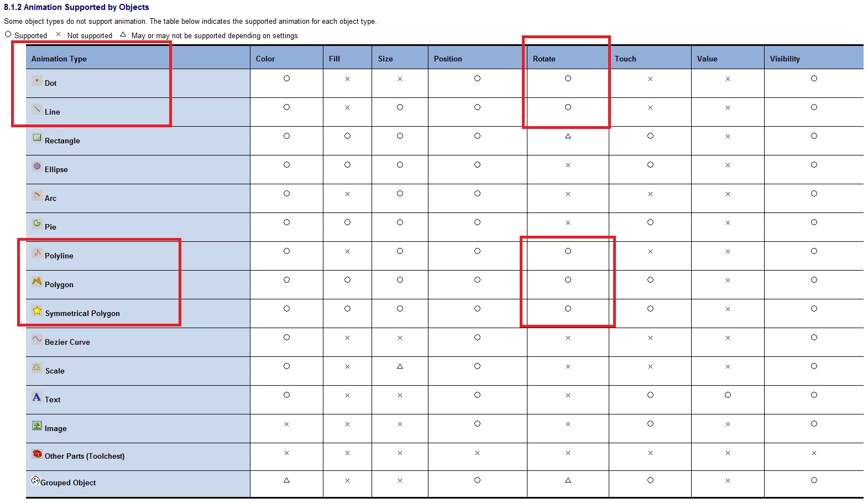This screenshot has height=503, width=868.
Task: Click the 'Text' row label
Action: click(53, 400)
